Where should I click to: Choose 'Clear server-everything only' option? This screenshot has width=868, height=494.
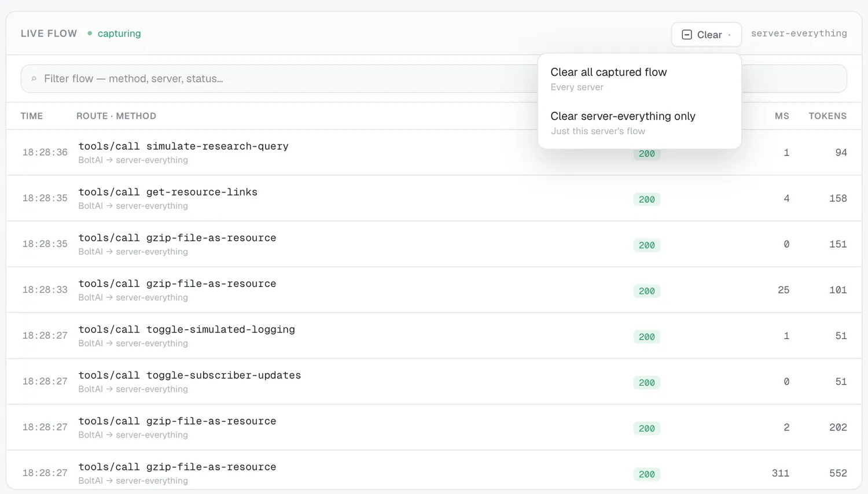point(639,123)
